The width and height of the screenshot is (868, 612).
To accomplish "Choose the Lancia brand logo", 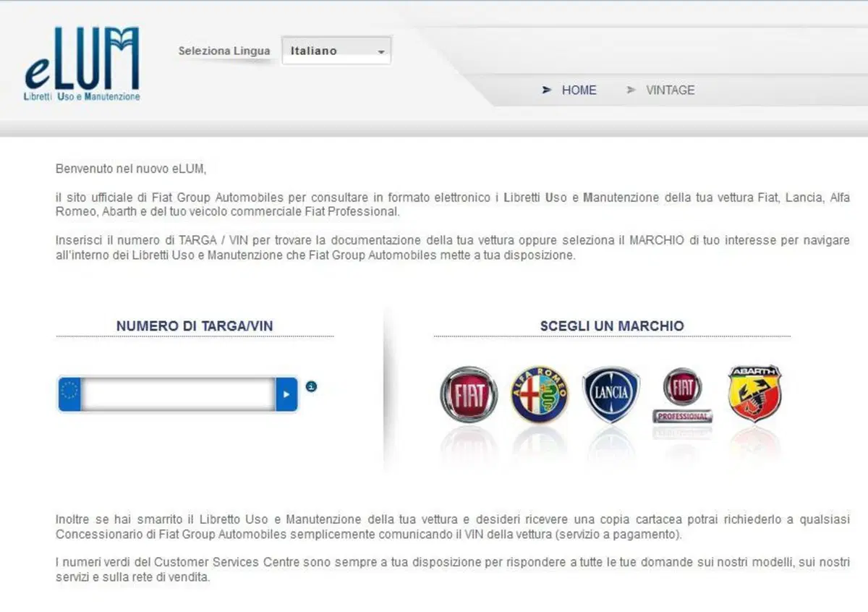I will (x=611, y=394).
